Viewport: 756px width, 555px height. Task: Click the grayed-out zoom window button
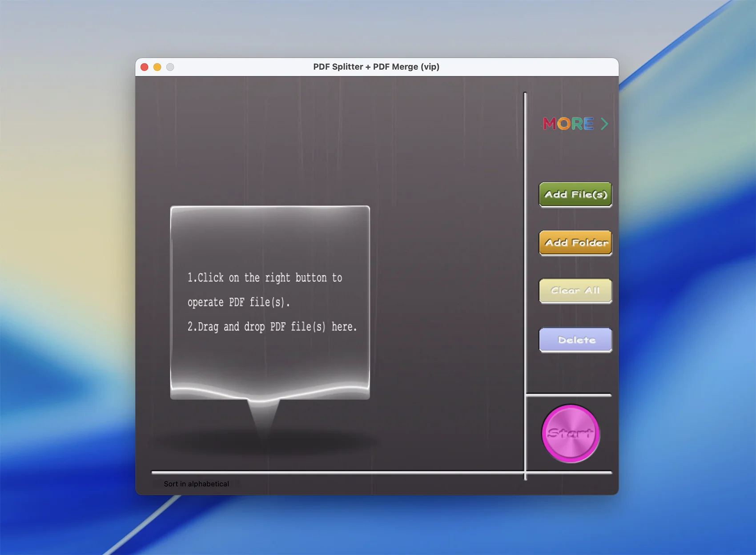pyautogui.click(x=170, y=67)
